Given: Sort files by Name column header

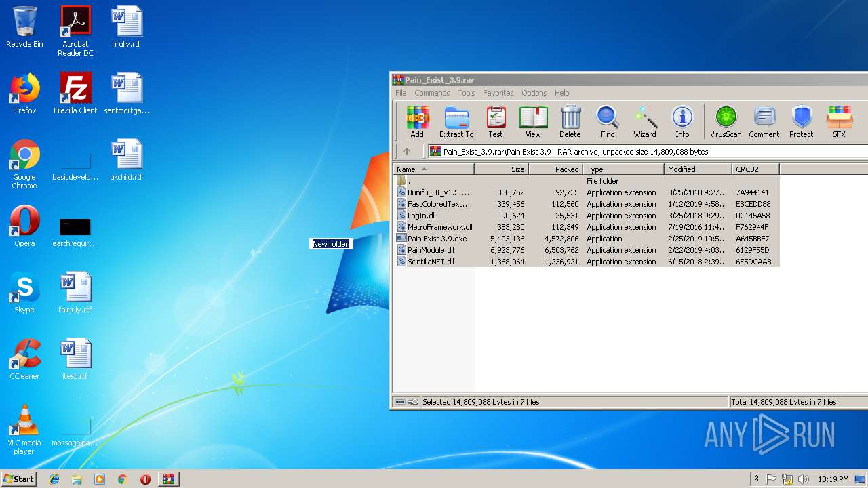Looking at the screenshot, I should tap(433, 169).
